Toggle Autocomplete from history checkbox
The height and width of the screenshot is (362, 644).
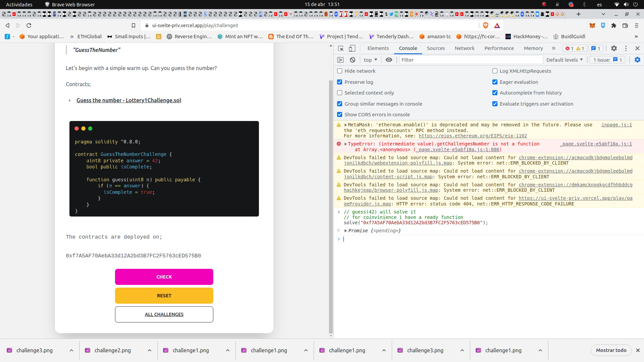coord(495,93)
